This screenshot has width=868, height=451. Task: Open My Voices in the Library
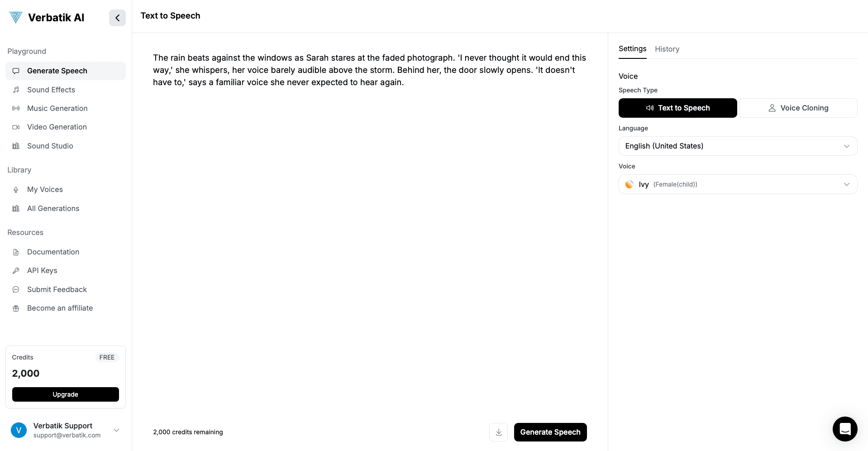click(x=45, y=189)
